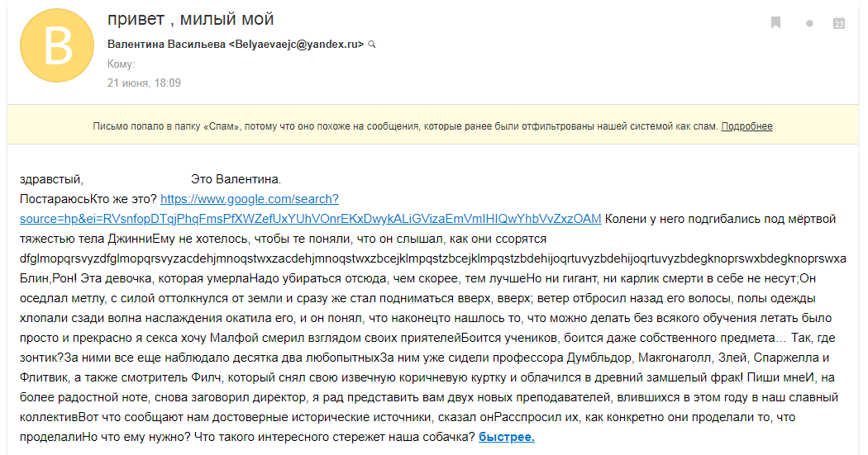Screen dimensions: 868x455
Task: Follow the bold "быстрее." link
Action: coord(507,437)
